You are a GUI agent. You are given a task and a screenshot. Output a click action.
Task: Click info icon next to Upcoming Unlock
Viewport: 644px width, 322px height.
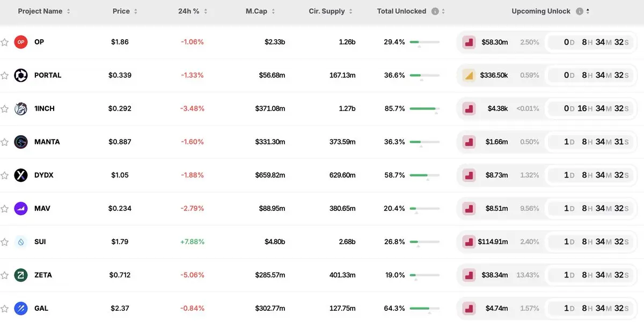pyautogui.click(x=579, y=11)
